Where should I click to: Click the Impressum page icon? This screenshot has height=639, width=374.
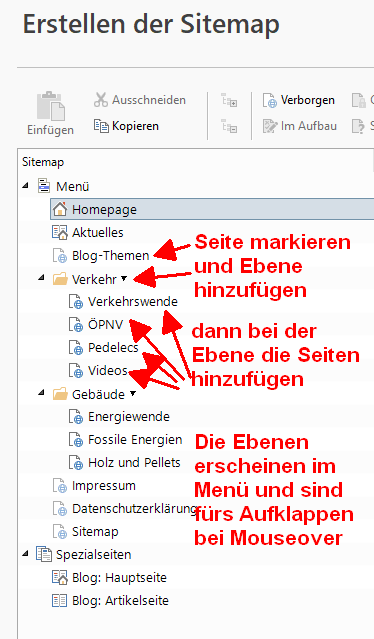(x=59, y=486)
